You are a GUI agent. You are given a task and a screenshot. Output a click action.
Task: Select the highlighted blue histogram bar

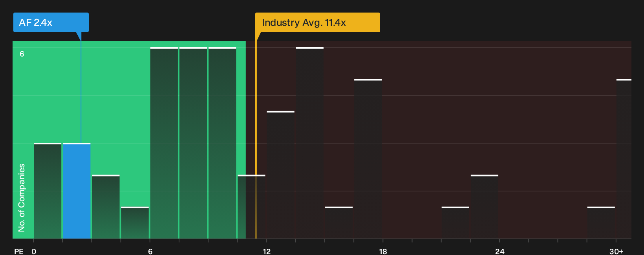tap(77, 191)
